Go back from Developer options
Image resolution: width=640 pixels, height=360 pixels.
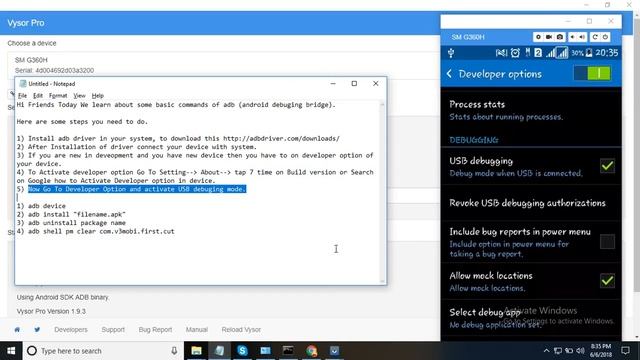pyautogui.click(x=449, y=74)
